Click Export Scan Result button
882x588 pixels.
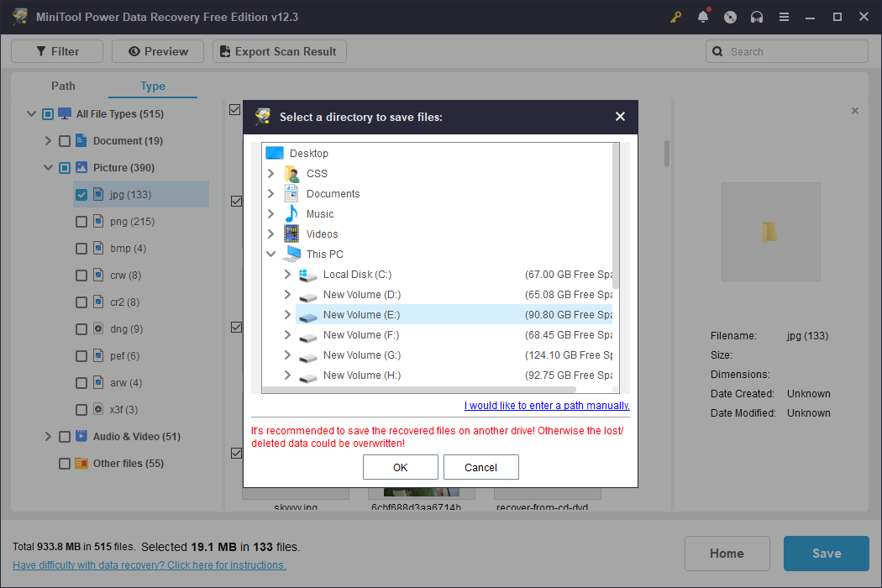280,51
